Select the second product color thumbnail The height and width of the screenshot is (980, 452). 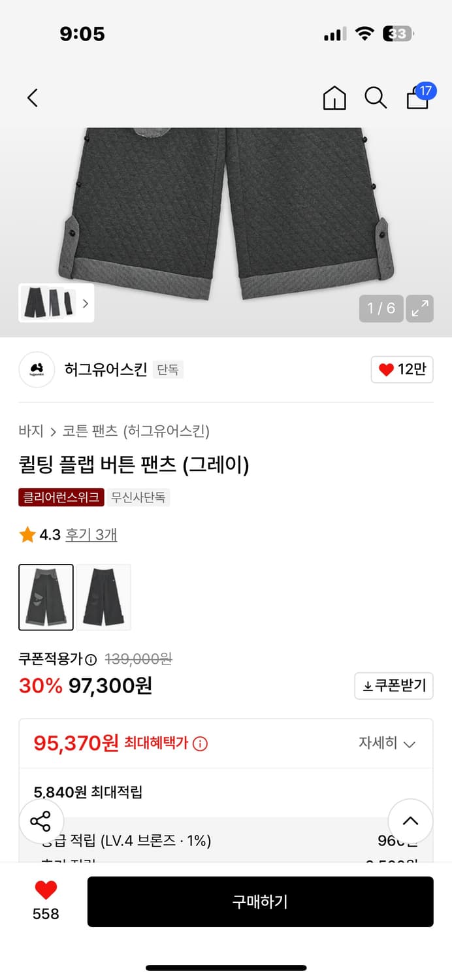coord(104,597)
